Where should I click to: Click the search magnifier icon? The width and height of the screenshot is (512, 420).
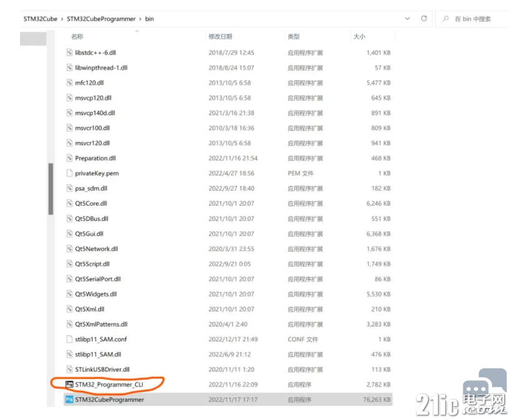click(445, 19)
